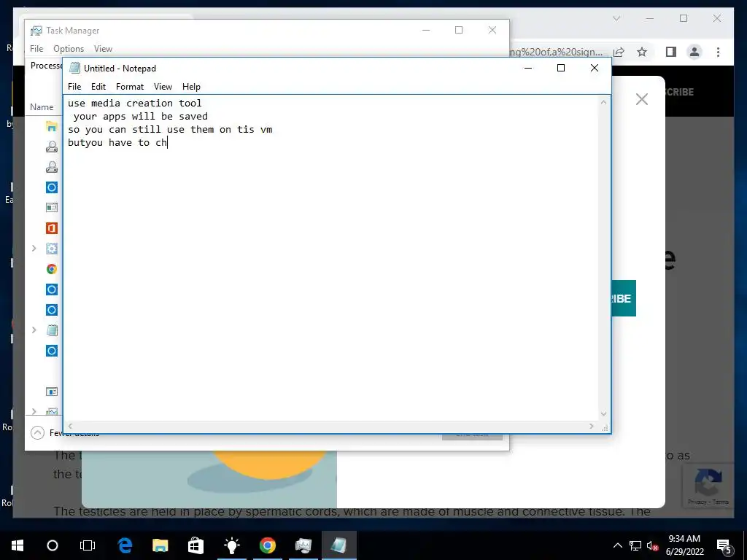Click Notepad vertical scrollbar down arrow
Viewport: 747px width, 560px height.
click(603, 414)
